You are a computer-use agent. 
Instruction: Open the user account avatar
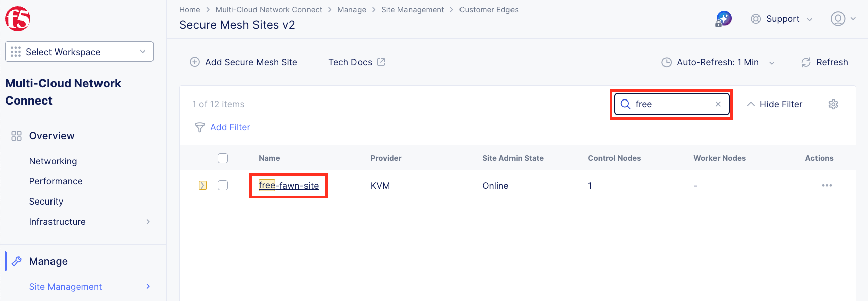[838, 19]
